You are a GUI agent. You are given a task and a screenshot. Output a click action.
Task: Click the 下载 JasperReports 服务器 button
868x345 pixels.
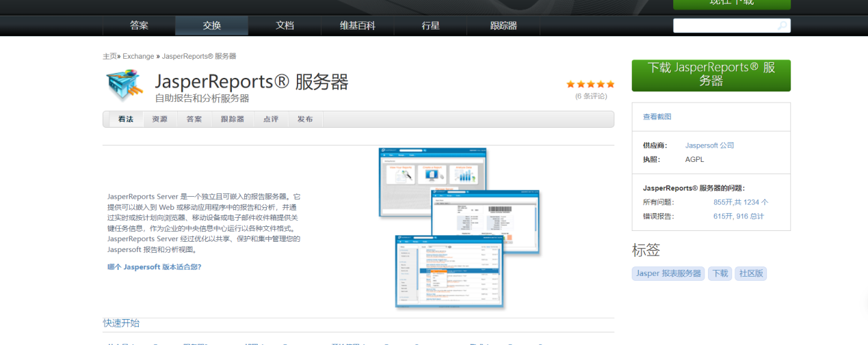click(x=711, y=75)
